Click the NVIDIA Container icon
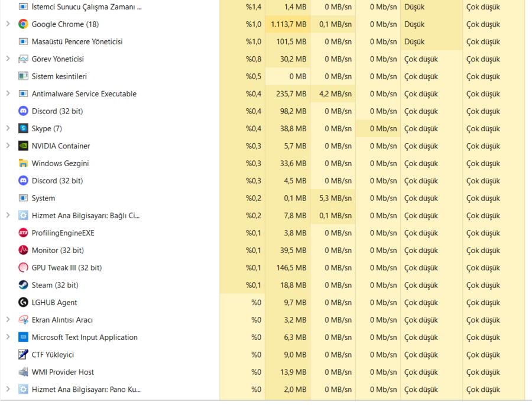Image resolution: width=532 pixels, height=405 pixels. [23, 145]
